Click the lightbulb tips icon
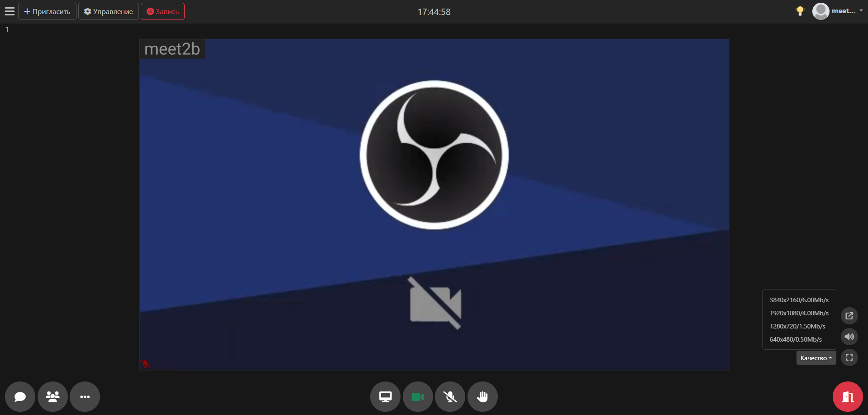 800,11
